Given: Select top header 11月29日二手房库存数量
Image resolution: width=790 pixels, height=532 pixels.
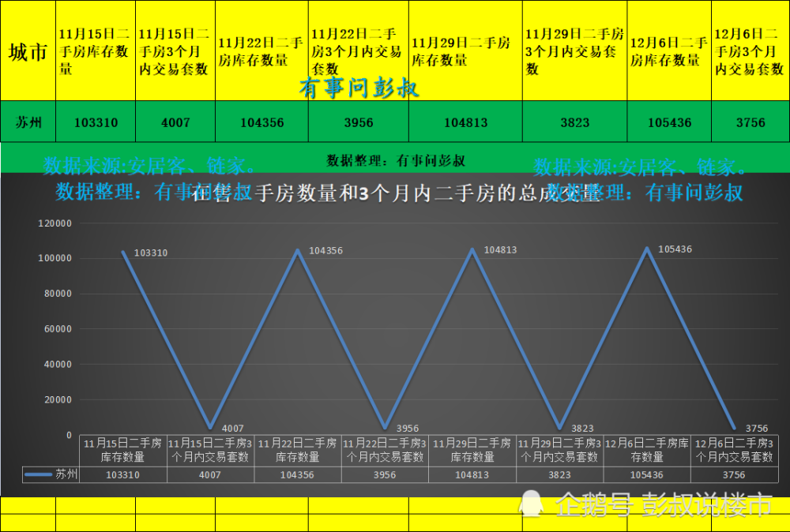Looking at the screenshot, I should pyautogui.click(x=465, y=51).
